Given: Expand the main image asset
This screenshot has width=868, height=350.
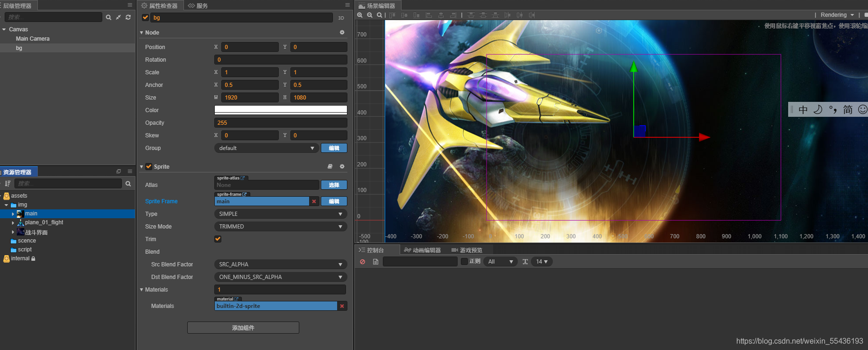Looking at the screenshot, I should click(13, 214).
